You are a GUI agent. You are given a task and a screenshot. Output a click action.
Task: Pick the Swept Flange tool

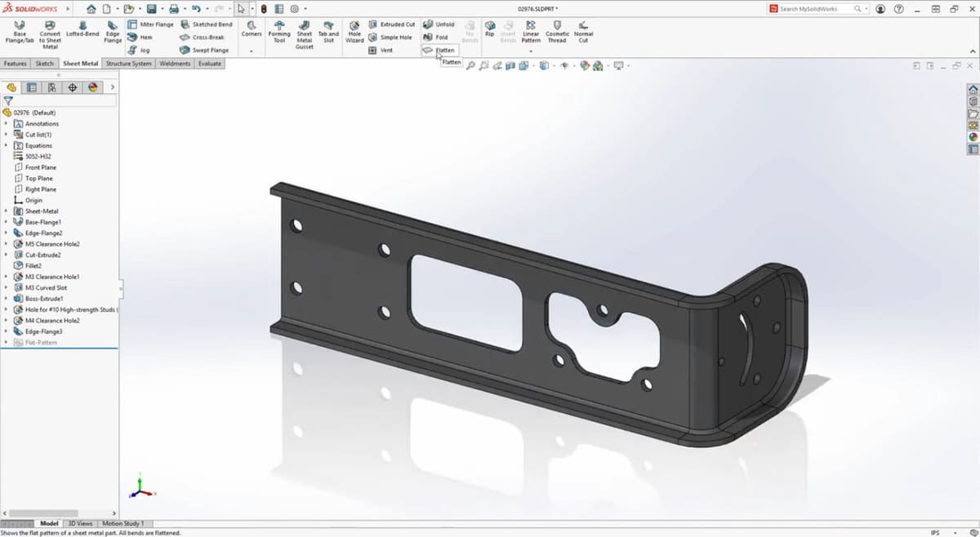tap(204, 51)
